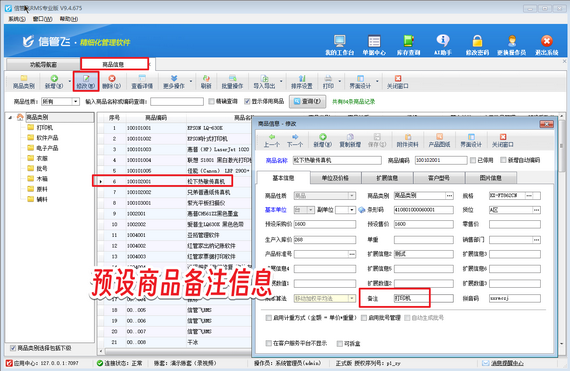570x371 pixels.
Task: Open the 副单位 dropdown
Action: click(352, 210)
